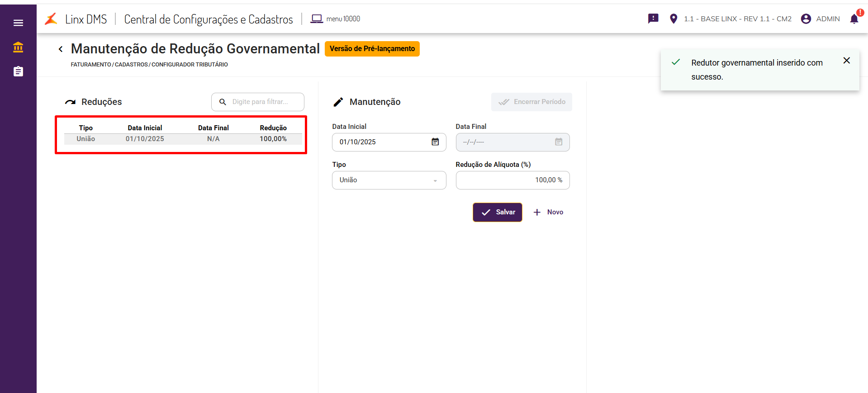
Task: Open the Data Inicial calendar picker
Action: point(435,142)
